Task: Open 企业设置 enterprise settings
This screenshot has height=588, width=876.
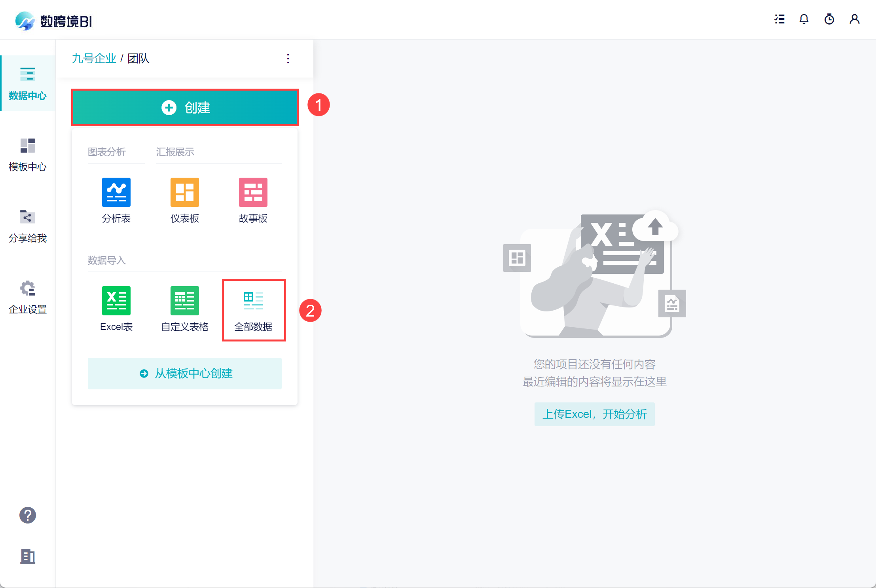Action: (28, 297)
